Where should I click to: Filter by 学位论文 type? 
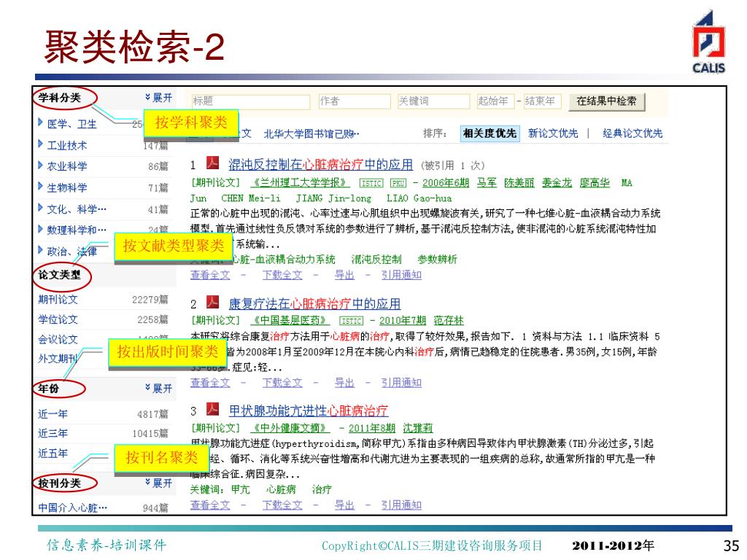coord(58,319)
